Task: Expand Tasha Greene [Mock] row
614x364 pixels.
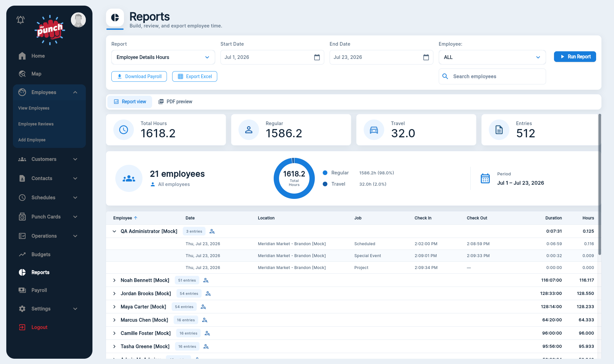Action: [x=114, y=346]
